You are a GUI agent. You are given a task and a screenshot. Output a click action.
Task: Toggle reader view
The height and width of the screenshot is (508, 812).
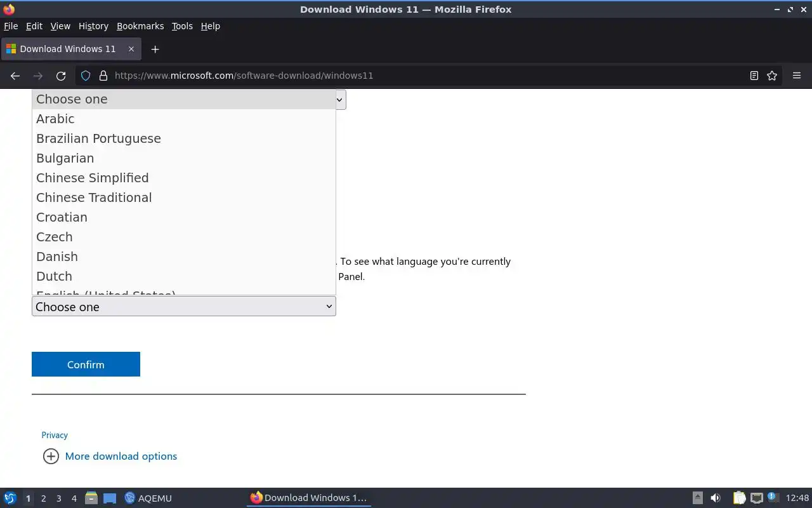point(754,76)
